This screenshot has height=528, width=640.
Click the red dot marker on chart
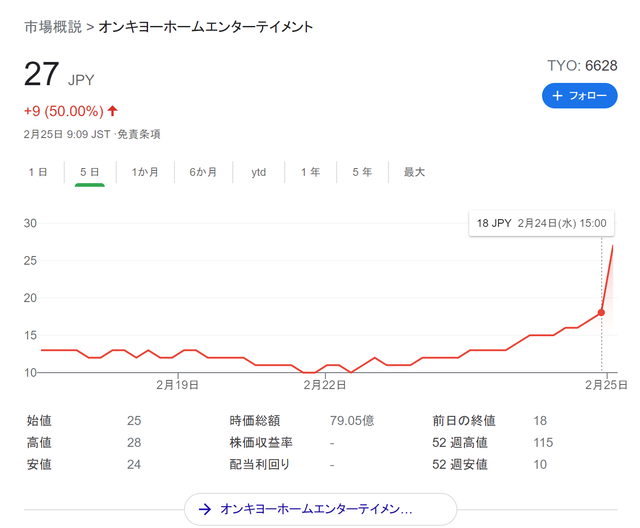click(601, 313)
